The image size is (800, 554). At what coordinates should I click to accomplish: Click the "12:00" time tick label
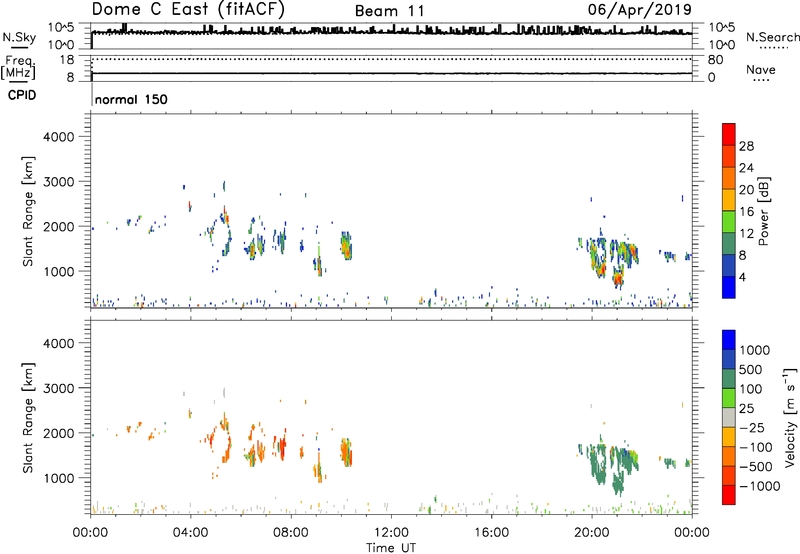(x=391, y=533)
